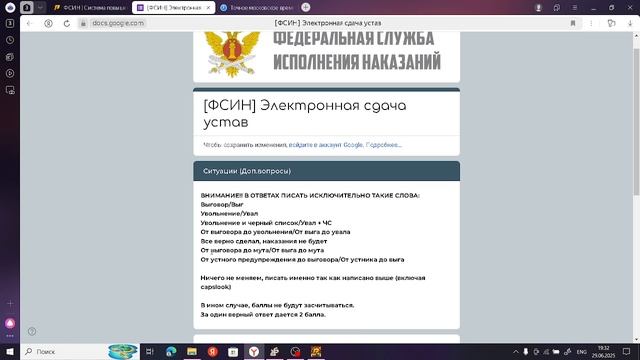Open the downloads arrow icon
Viewport: 640px width, 360px height.
pos(630,23)
